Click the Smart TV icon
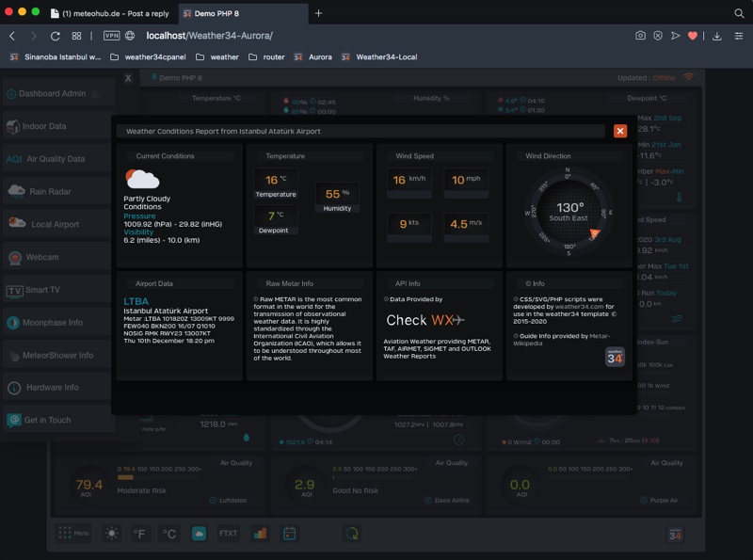The height and width of the screenshot is (560, 753). click(x=14, y=291)
